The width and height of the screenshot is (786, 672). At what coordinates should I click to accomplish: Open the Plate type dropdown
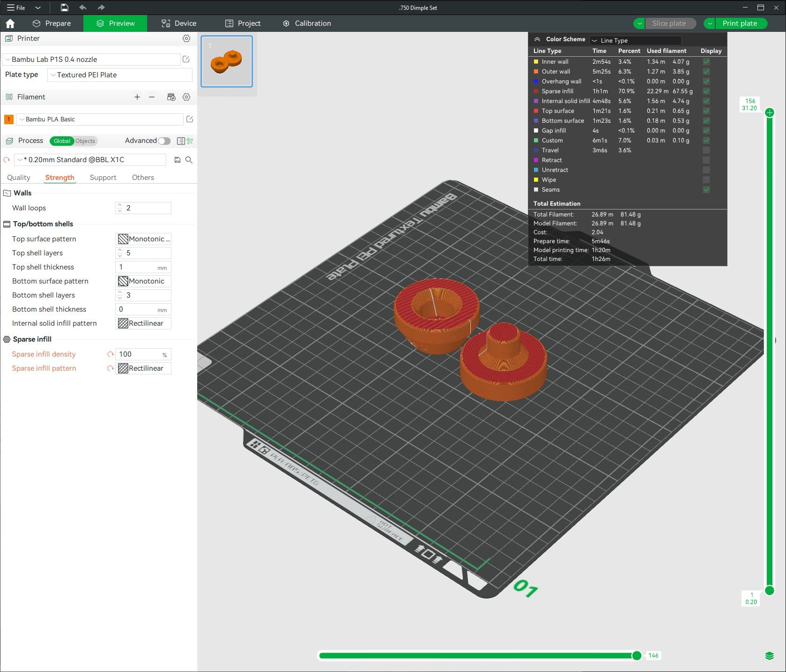tap(120, 75)
